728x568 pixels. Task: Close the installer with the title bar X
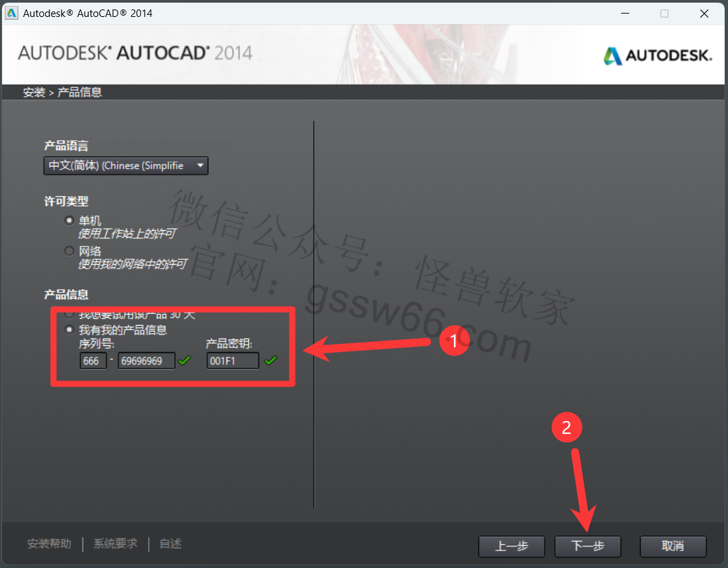click(704, 13)
